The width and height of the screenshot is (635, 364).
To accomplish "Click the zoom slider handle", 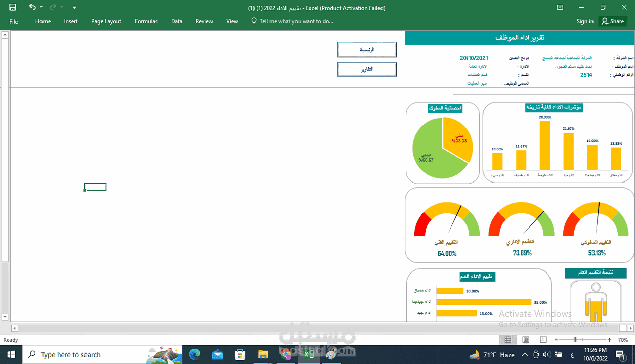I will [x=575, y=340].
